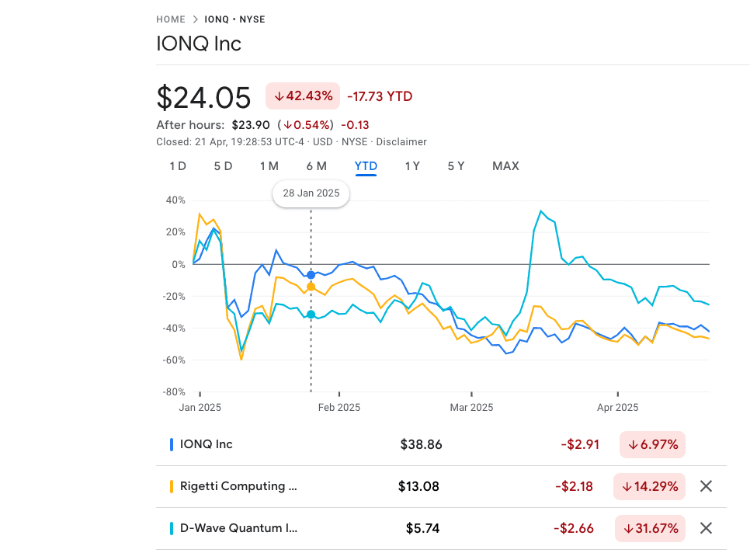
Task: Open the HOME breadcrumb link
Action: (x=171, y=19)
